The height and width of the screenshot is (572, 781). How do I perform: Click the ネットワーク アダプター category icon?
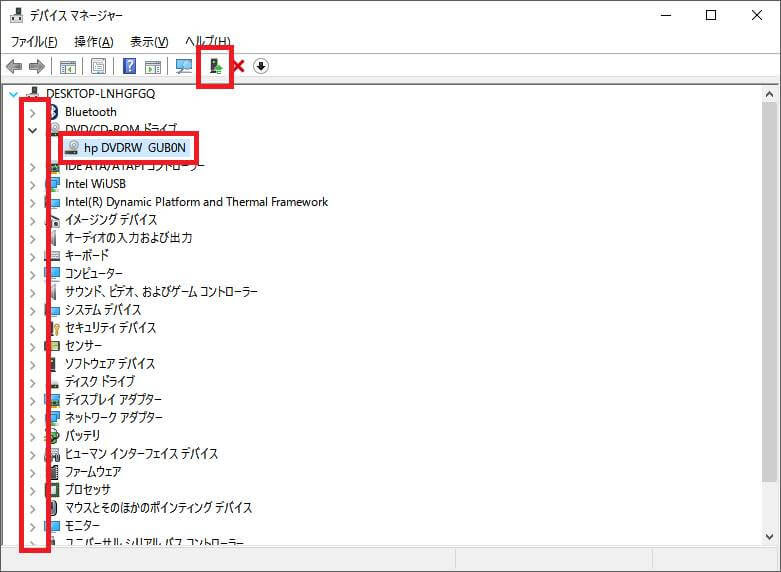pos(54,418)
